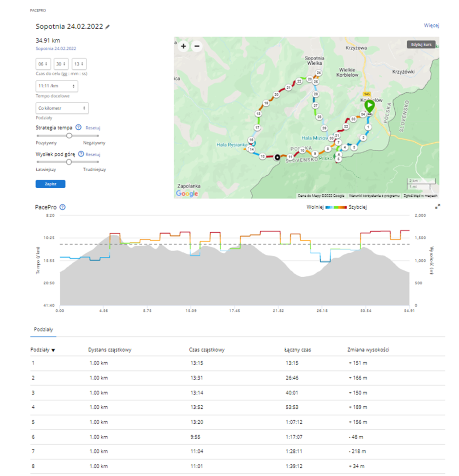Open the seconds field of goal time
The width and height of the screenshot is (459, 476).
(x=79, y=64)
